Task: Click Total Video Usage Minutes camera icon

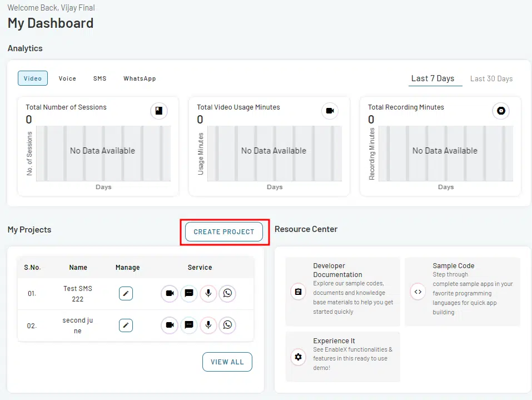Action: (x=330, y=111)
